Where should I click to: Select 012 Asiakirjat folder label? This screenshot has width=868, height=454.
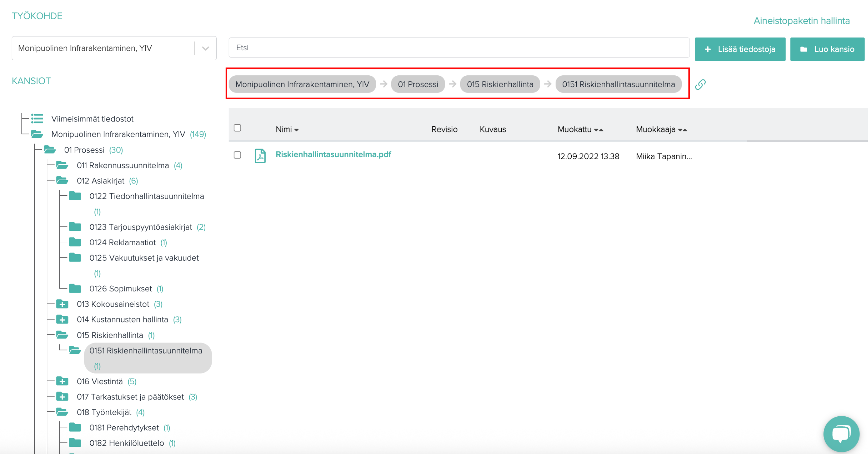[101, 181]
